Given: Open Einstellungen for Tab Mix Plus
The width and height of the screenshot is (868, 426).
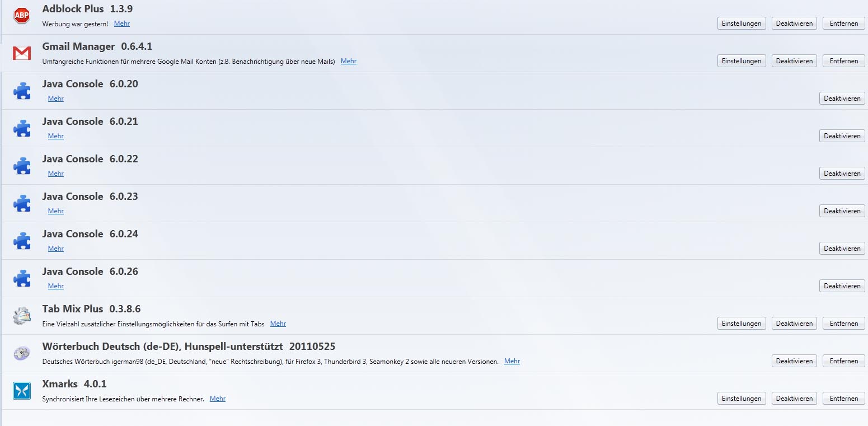Looking at the screenshot, I should [x=742, y=324].
